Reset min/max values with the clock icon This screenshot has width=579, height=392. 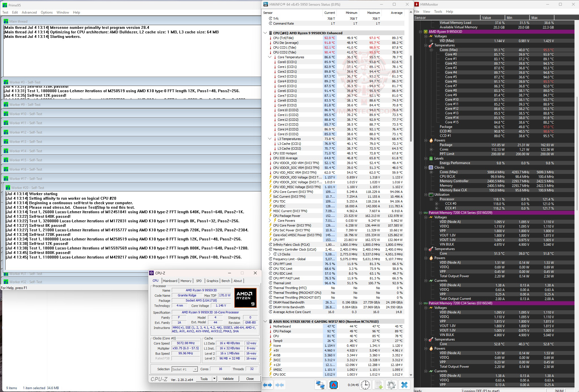365,385
